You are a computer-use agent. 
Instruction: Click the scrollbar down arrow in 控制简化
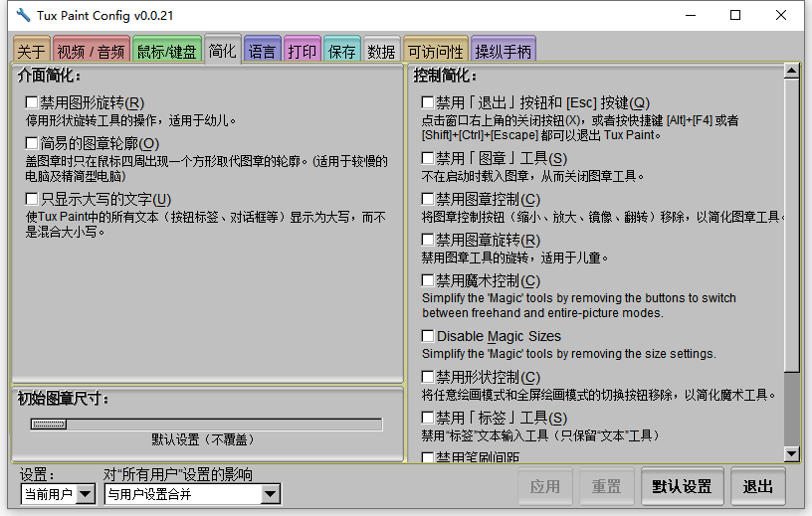tap(791, 454)
